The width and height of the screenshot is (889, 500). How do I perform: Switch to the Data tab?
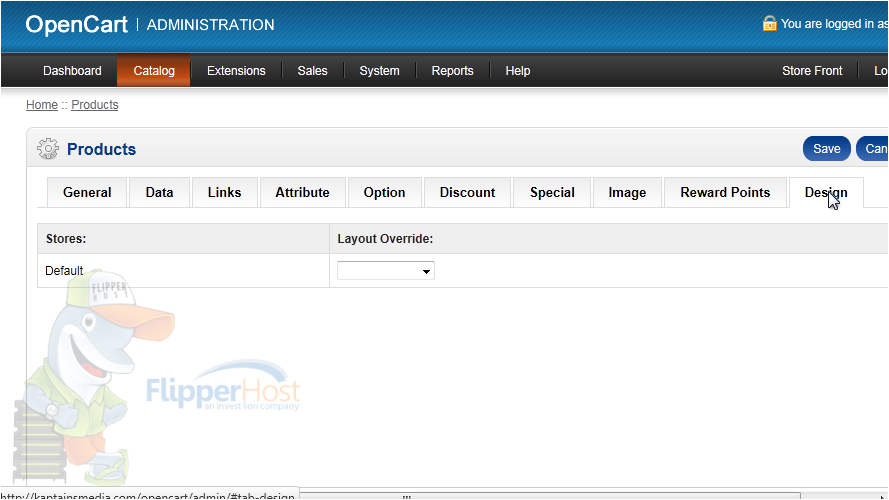point(159,193)
